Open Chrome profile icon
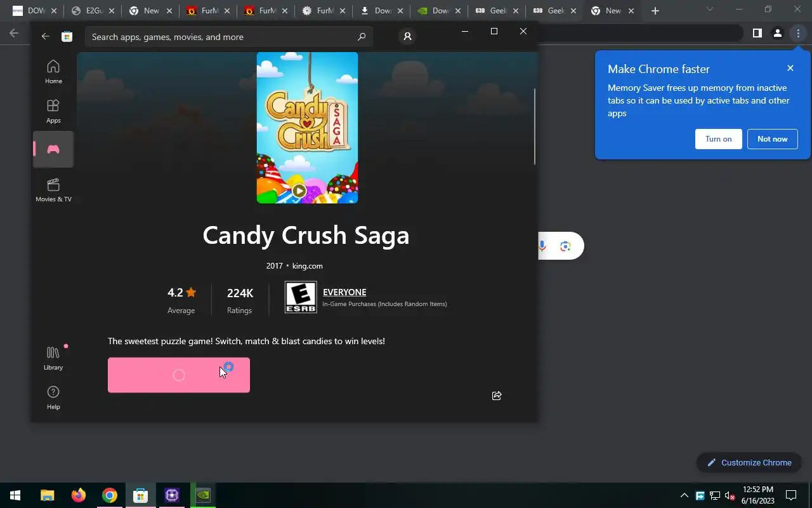The height and width of the screenshot is (508, 812). coord(777,33)
